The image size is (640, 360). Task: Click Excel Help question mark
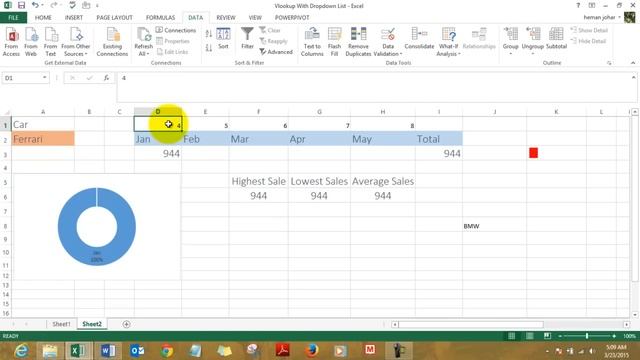(578, 6)
